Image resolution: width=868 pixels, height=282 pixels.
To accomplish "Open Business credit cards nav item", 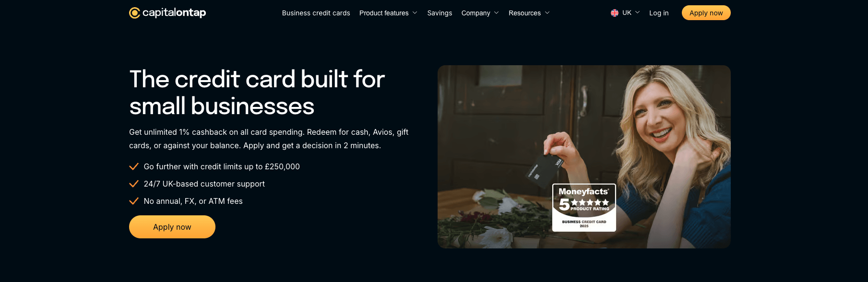I will tap(316, 13).
